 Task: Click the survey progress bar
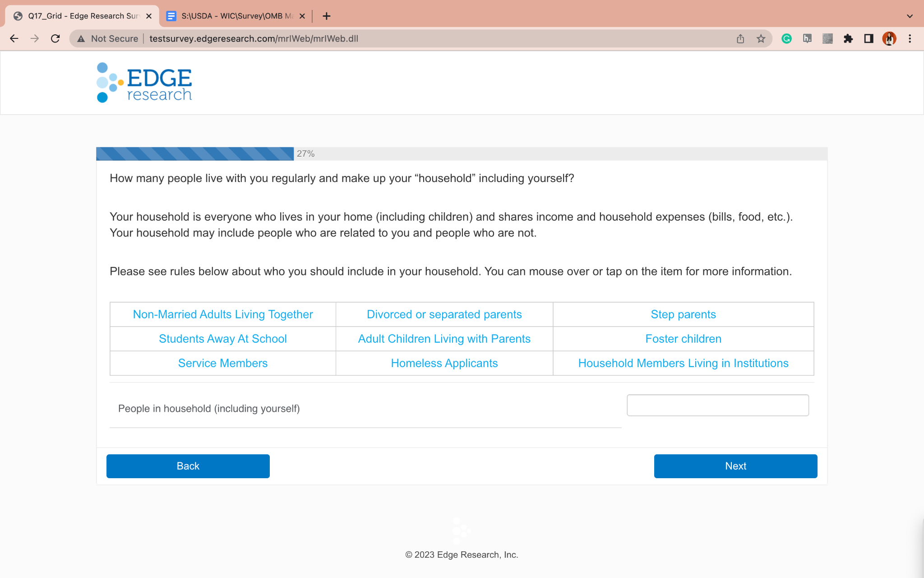[x=195, y=154]
